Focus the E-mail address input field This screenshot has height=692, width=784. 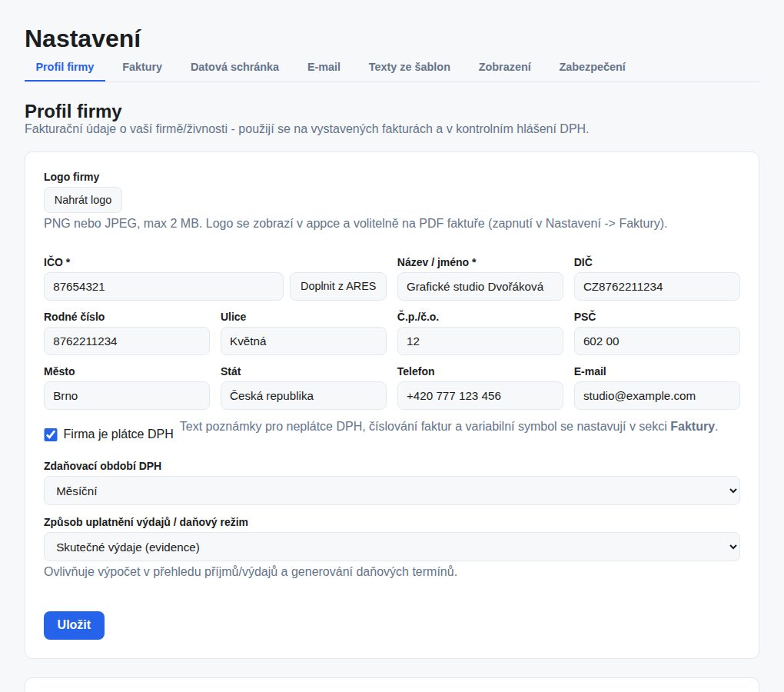click(656, 395)
